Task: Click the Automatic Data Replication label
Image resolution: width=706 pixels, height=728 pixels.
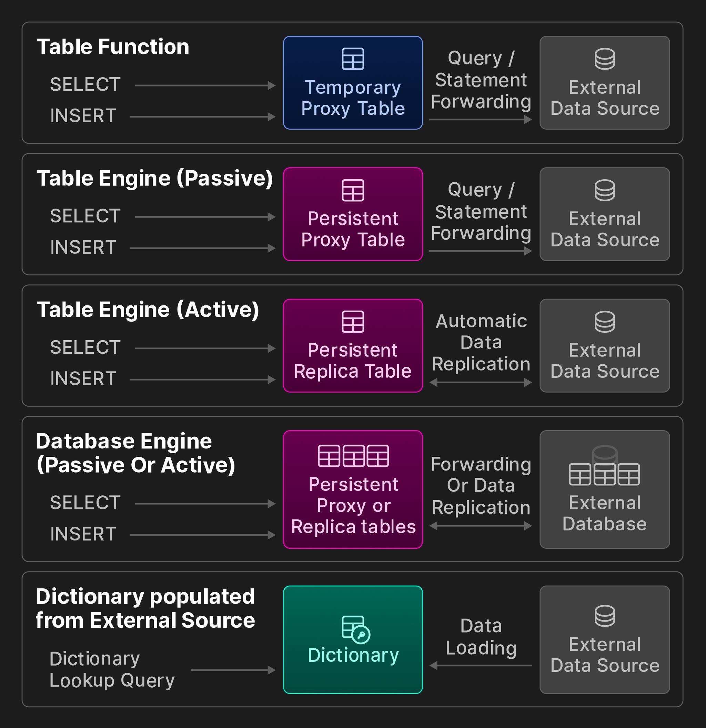Action: (x=481, y=342)
